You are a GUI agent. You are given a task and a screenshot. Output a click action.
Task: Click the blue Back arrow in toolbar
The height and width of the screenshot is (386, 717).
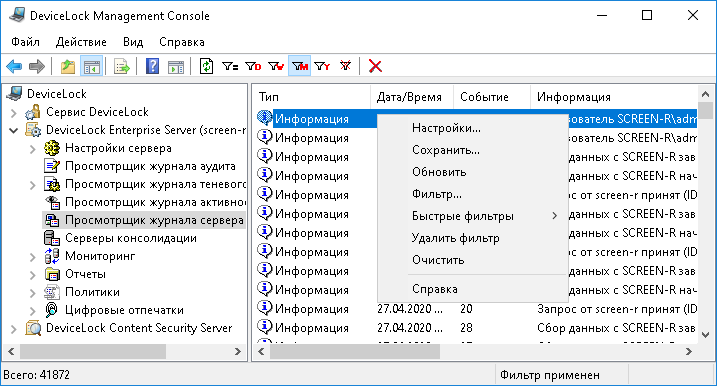(x=14, y=66)
